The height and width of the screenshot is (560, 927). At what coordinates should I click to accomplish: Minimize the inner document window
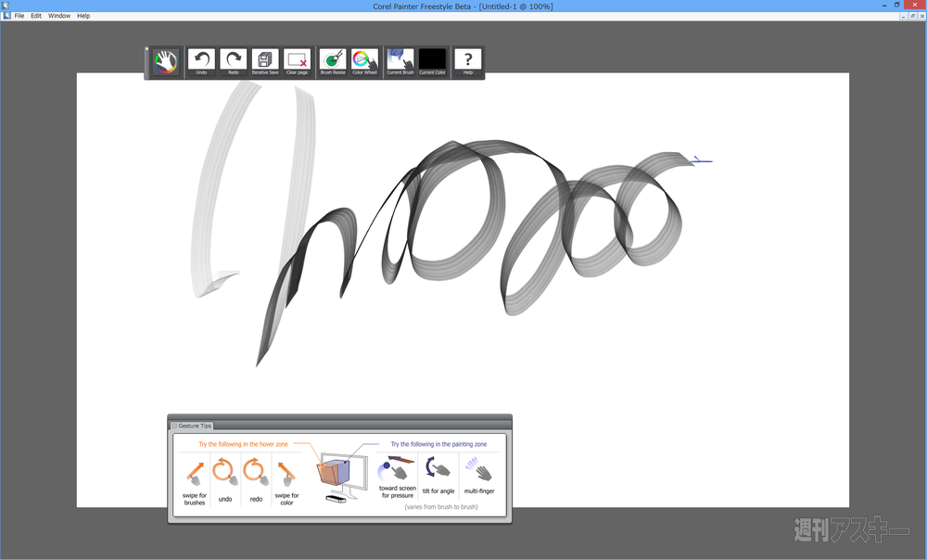tap(903, 17)
